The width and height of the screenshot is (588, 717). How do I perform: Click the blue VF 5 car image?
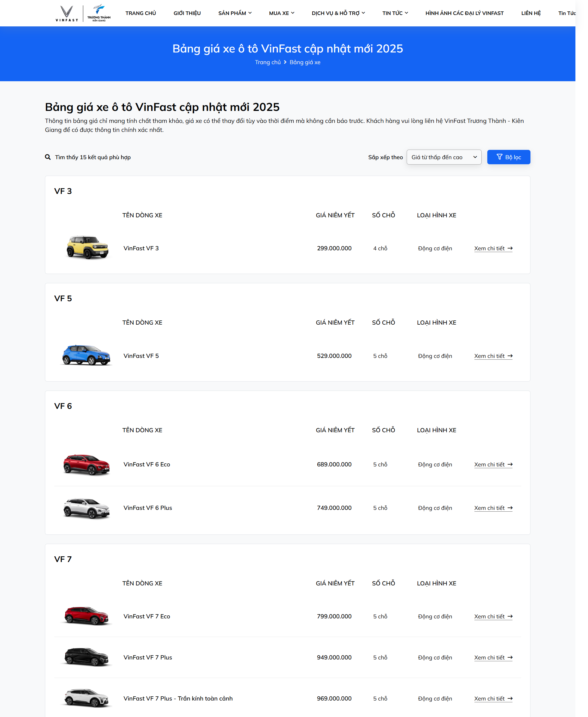(x=87, y=355)
